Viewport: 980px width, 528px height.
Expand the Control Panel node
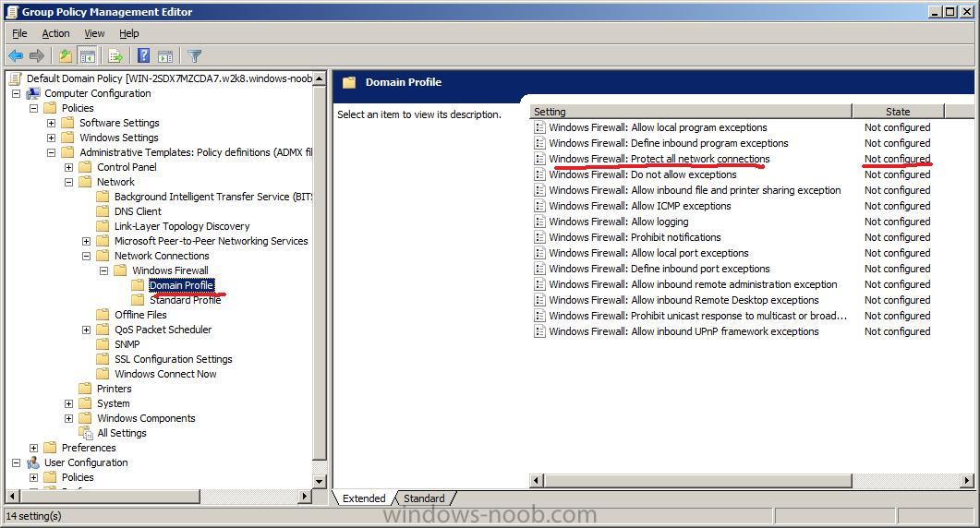(x=68, y=167)
